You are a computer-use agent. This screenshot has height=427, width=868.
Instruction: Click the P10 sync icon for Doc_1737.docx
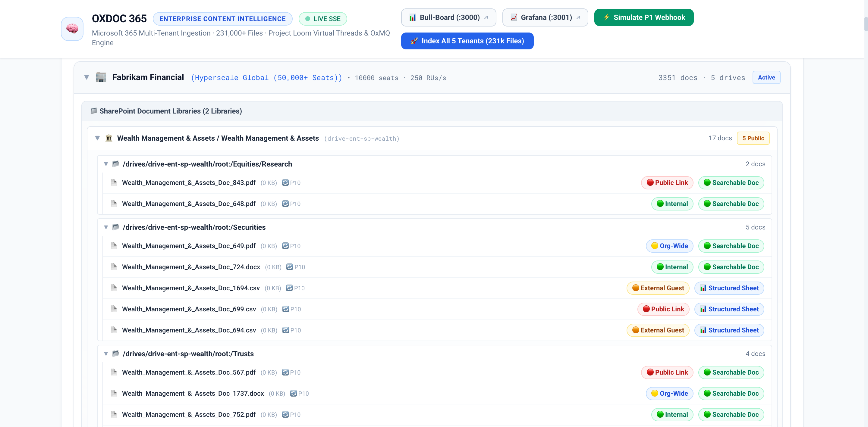coord(293,393)
